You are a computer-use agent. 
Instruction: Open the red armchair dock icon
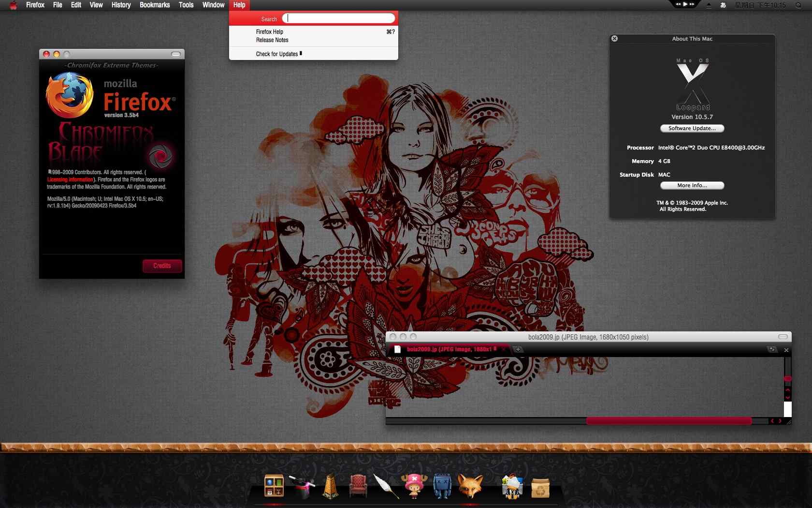[358, 485]
